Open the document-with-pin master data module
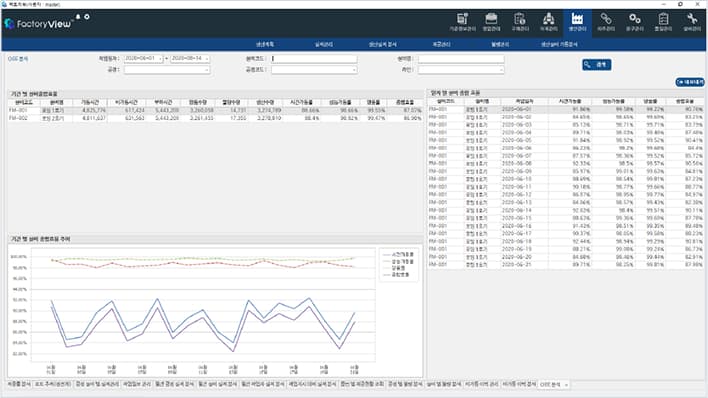The image size is (708, 398). coord(462,23)
